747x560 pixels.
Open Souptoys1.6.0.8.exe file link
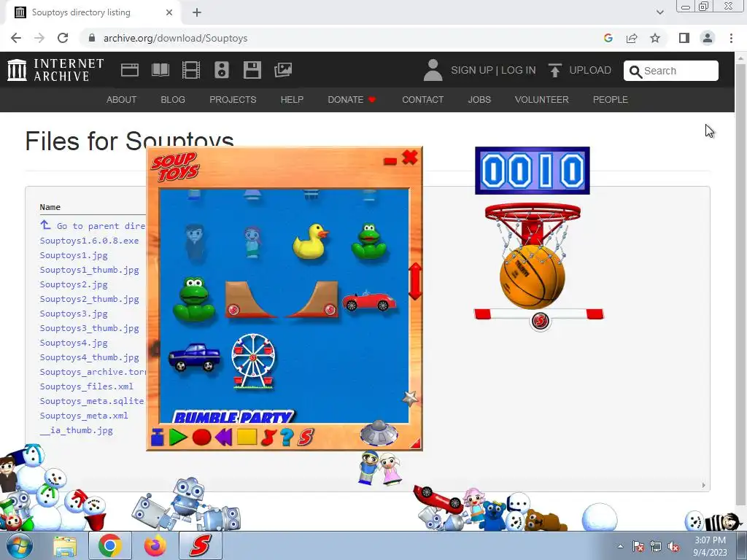click(89, 241)
